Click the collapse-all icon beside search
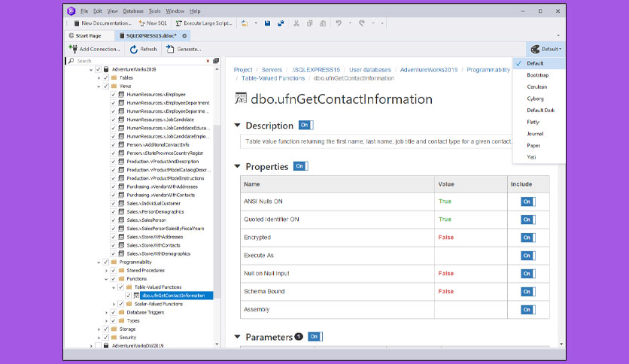The width and height of the screenshot is (629, 364). (216, 61)
